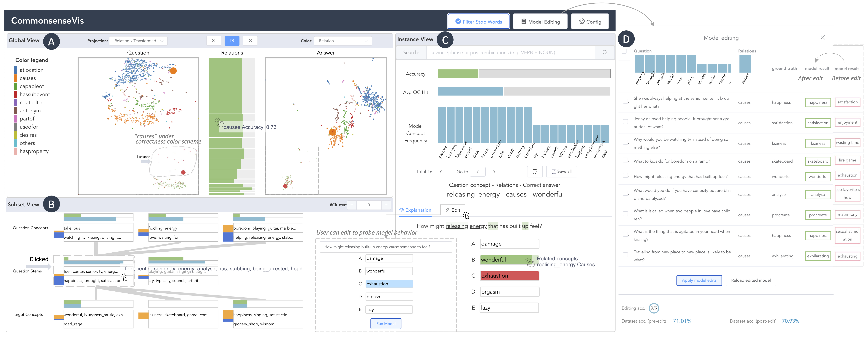Check the 'two people in love' row checkbox

(625, 214)
